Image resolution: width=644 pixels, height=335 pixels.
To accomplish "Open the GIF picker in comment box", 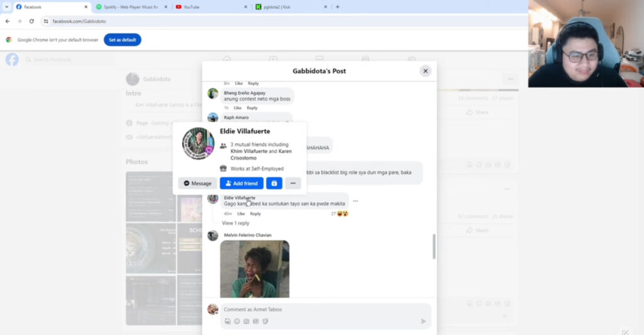I will pos(256,321).
